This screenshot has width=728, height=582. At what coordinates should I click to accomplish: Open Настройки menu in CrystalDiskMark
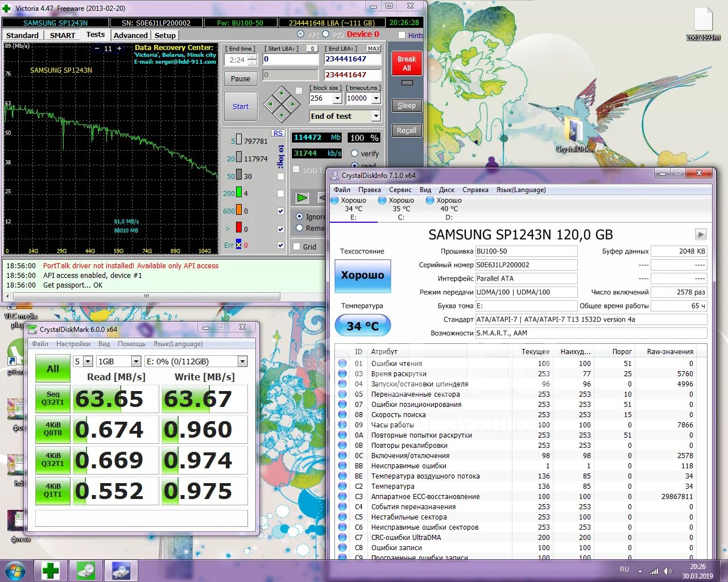tap(73, 344)
